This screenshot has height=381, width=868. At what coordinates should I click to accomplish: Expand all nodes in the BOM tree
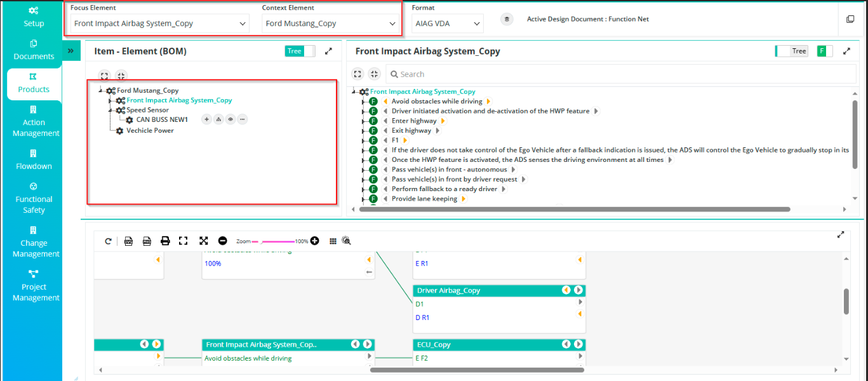(x=104, y=76)
